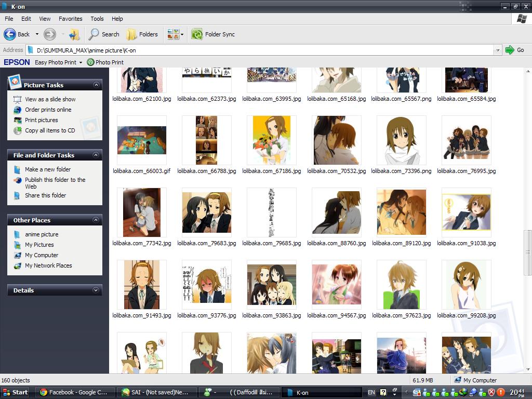Image resolution: width=532 pixels, height=399 pixels.
Task: Select thumbnail lolibaka.com_67186.jpg
Action: 272,140
